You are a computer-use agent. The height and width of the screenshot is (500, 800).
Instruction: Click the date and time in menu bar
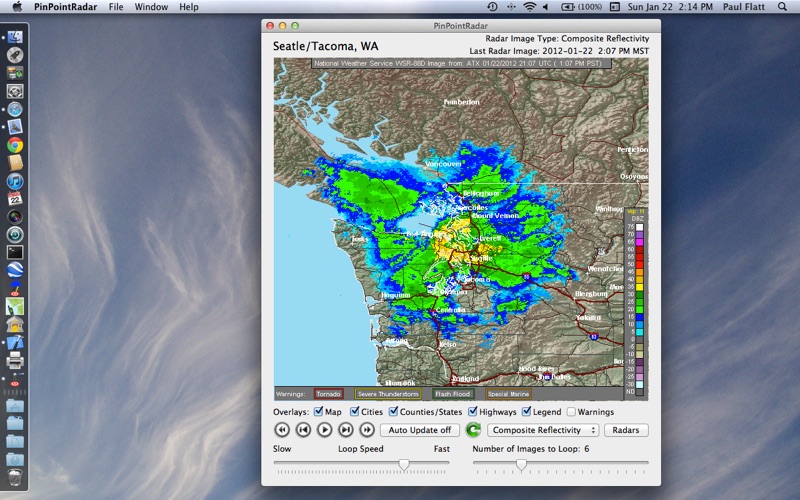[669, 7]
